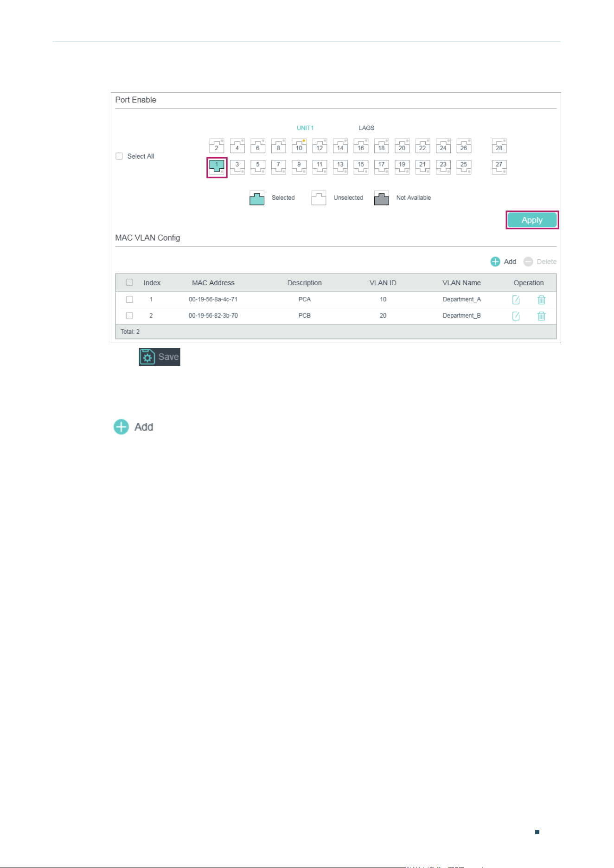Click the Department_A VLAN name
Screen dimensions: 614x868
click(461, 300)
